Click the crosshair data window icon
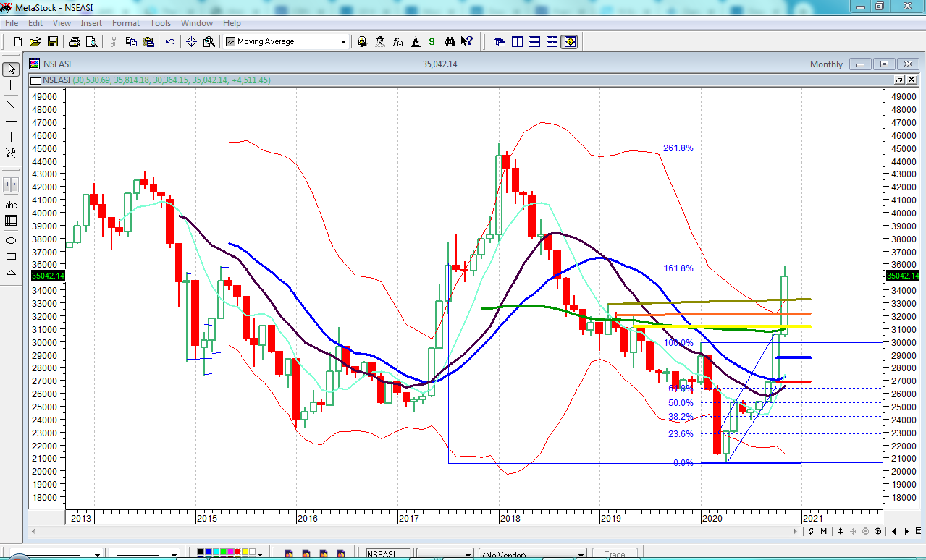 [191, 42]
